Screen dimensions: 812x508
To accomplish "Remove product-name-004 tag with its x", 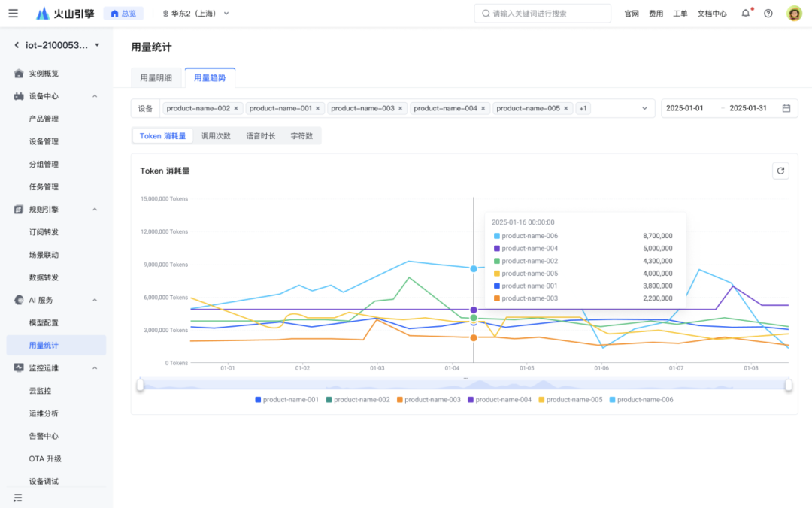I will click(x=483, y=109).
